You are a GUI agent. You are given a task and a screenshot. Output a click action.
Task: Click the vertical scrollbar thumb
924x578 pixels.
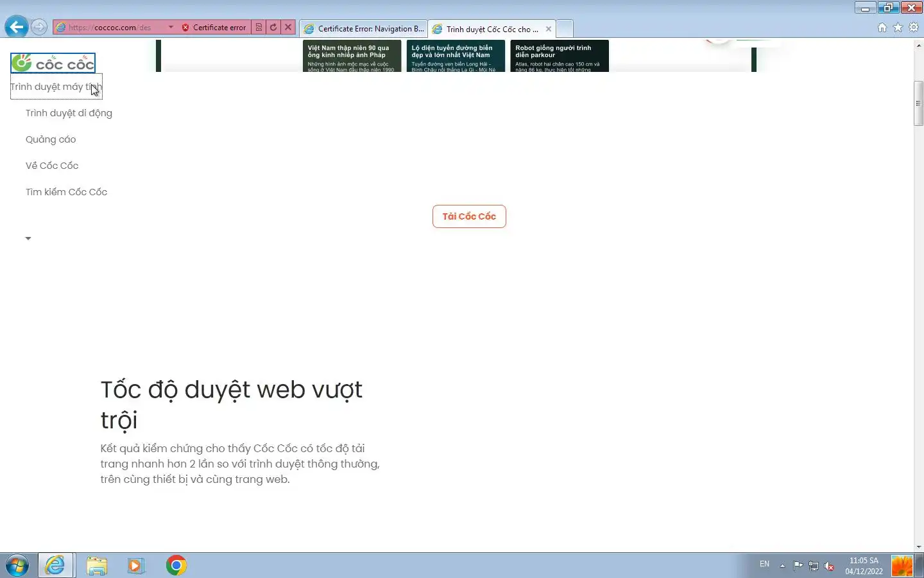[x=919, y=103]
